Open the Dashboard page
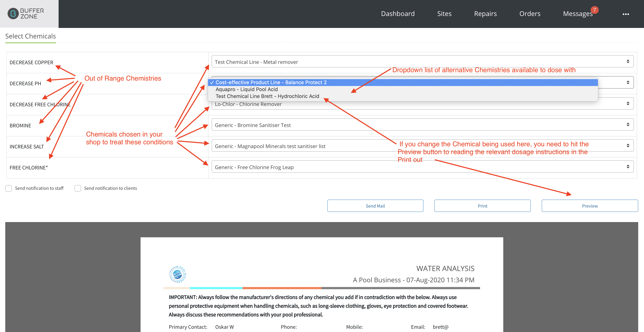 point(398,13)
